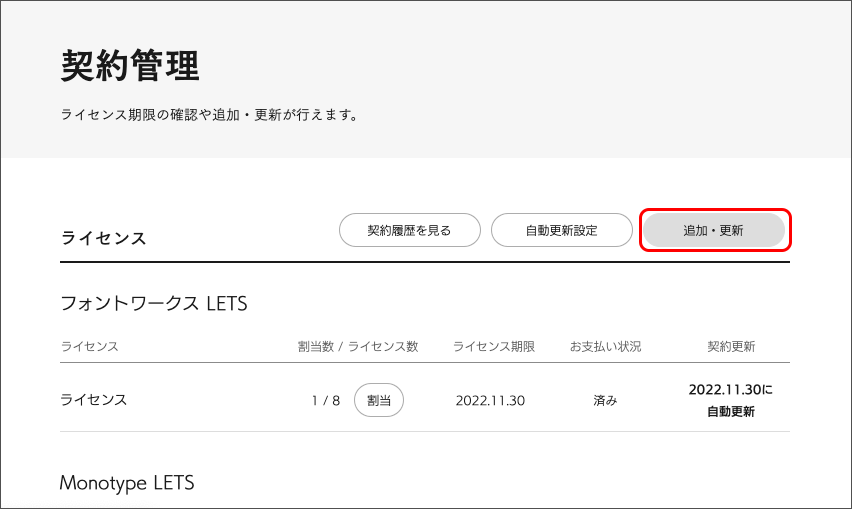Click the 契約更新 column header
The width and height of the screenshot is (852, 509).
(731, 346)
